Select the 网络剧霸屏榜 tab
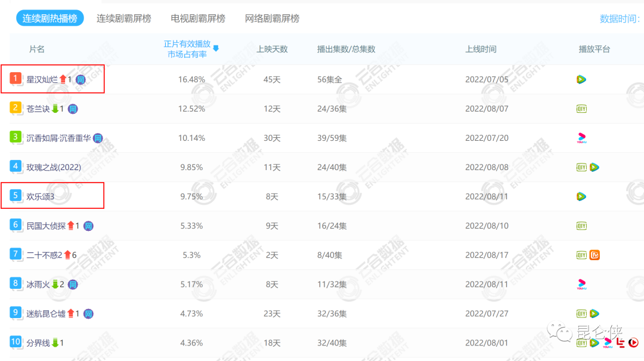Image resolution: width=644 pixels, height=361 pixels. pos(272,18)
